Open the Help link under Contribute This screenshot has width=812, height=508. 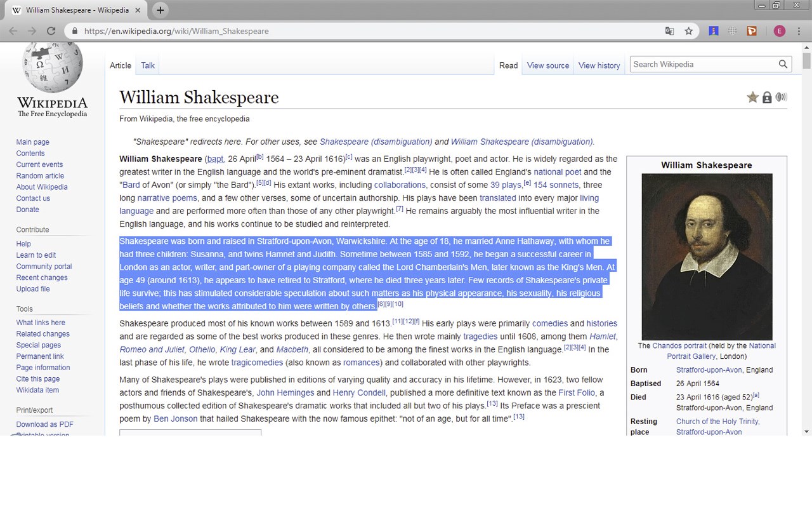click(23, 244)
